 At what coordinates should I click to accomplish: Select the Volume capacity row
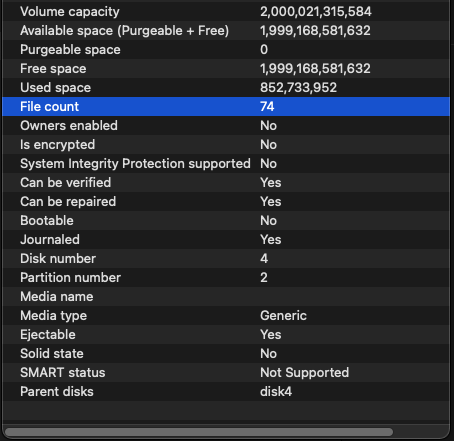[x=226, y=12]
